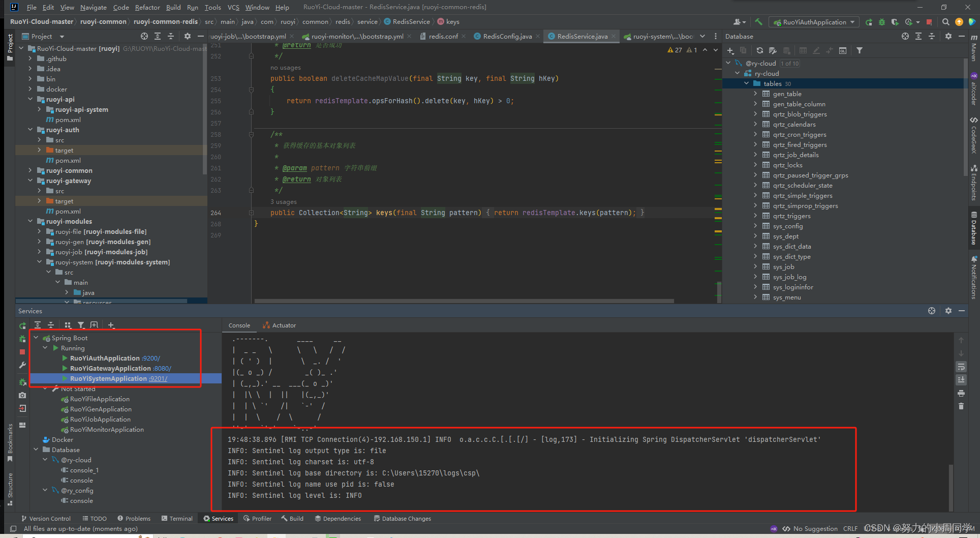Image resolution: width=980 pixels, height=538 pixels.
Task: Toggle soft-wrap in the console
Action: [x=961, y=367]
